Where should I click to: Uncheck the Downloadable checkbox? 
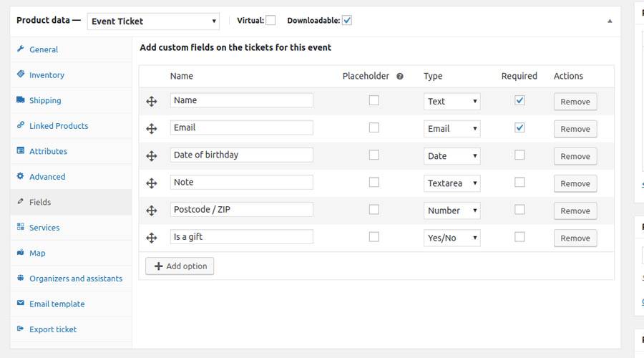coord(347,21)
